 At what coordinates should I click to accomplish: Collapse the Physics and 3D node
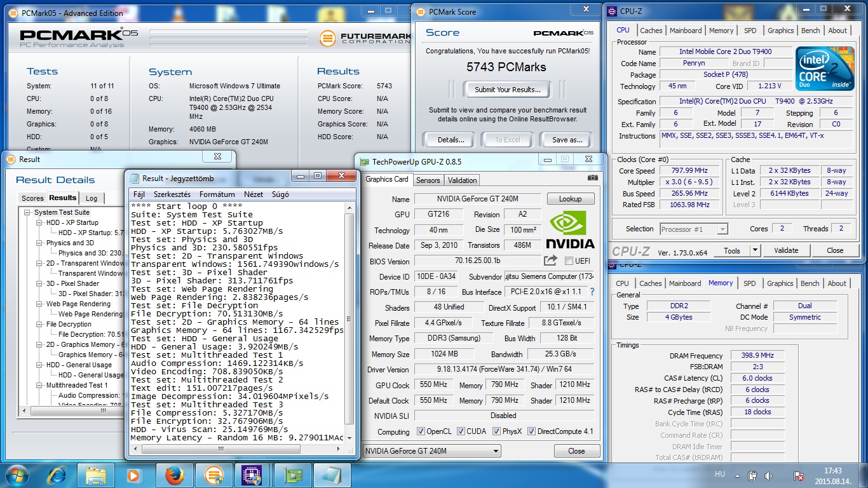coord(39,243)
